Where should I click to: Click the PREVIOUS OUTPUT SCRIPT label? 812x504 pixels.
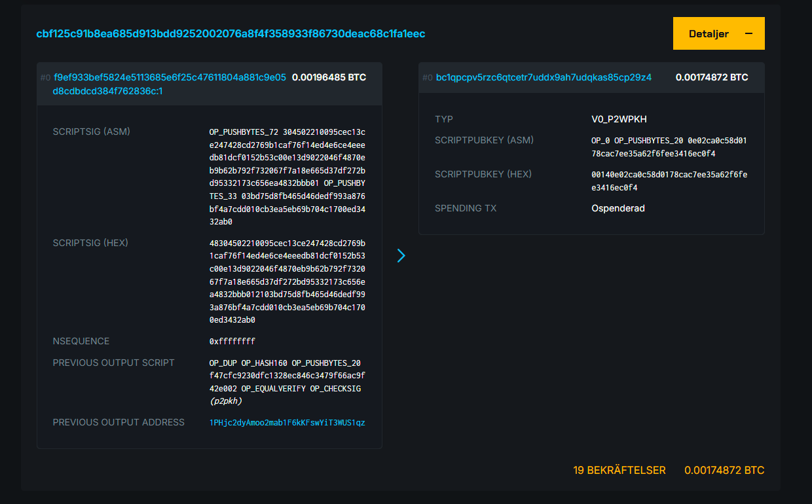114,362
